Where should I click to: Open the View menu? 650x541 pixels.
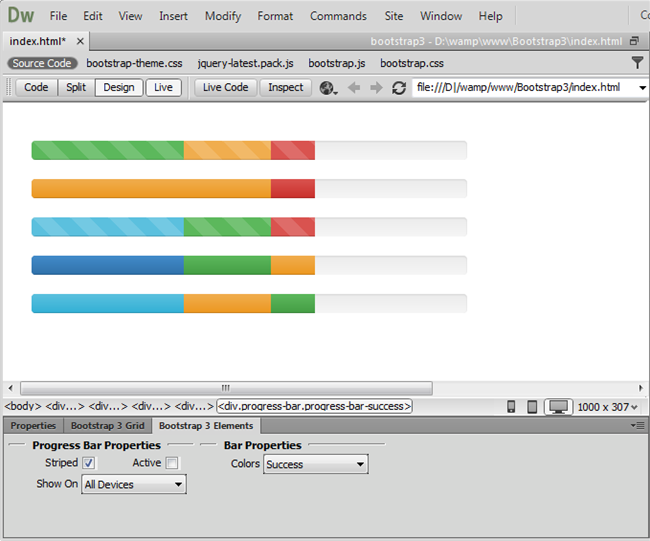pos(130,16)
